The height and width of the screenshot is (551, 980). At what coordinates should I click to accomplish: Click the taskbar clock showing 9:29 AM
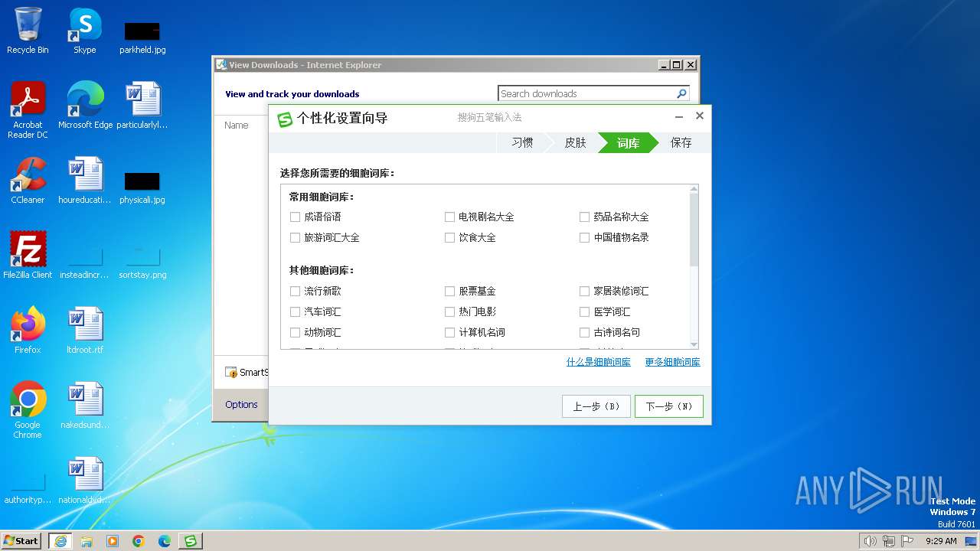(941, 541)
